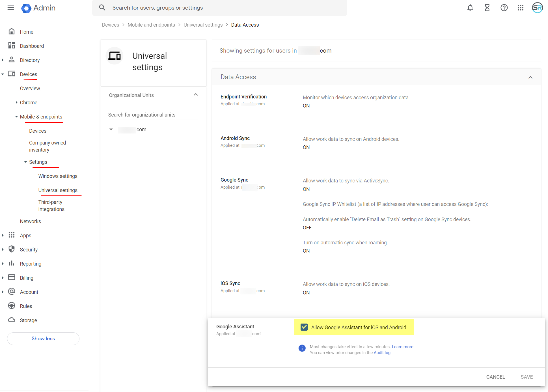Click the Security shield icon
This screenshot has width=548, height=392.
[12, 249]
